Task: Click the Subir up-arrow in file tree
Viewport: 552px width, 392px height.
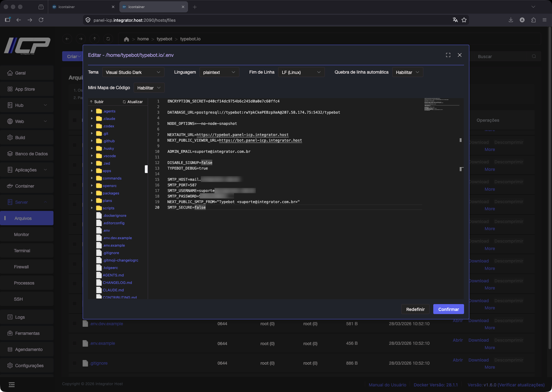Action: click(x=91, y=102)
